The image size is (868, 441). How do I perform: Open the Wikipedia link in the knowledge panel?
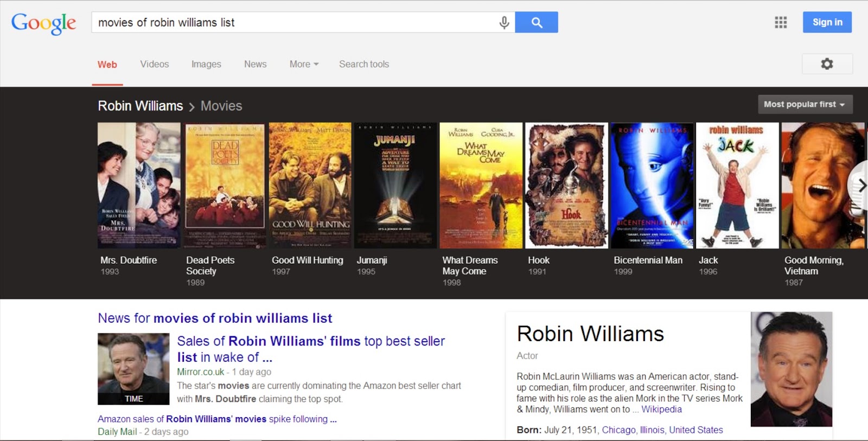pos(661,410)
